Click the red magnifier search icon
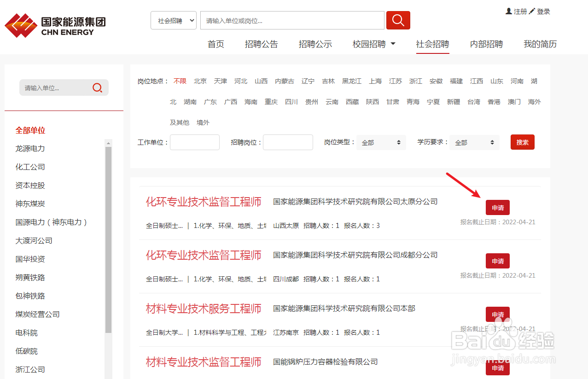 (397, 20)
